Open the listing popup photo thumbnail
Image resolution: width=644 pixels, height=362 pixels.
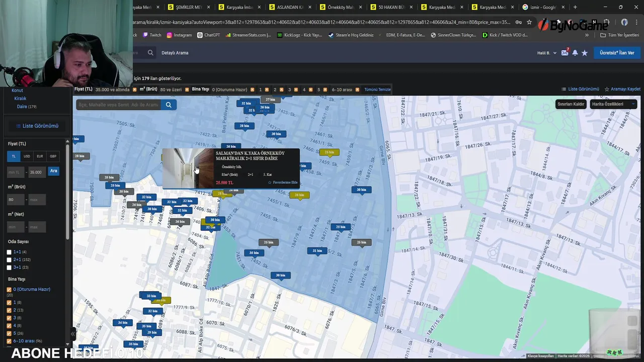[188, 168]
